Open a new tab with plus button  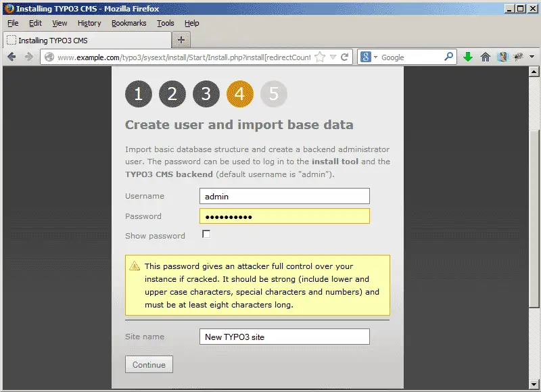pos(181,40)
